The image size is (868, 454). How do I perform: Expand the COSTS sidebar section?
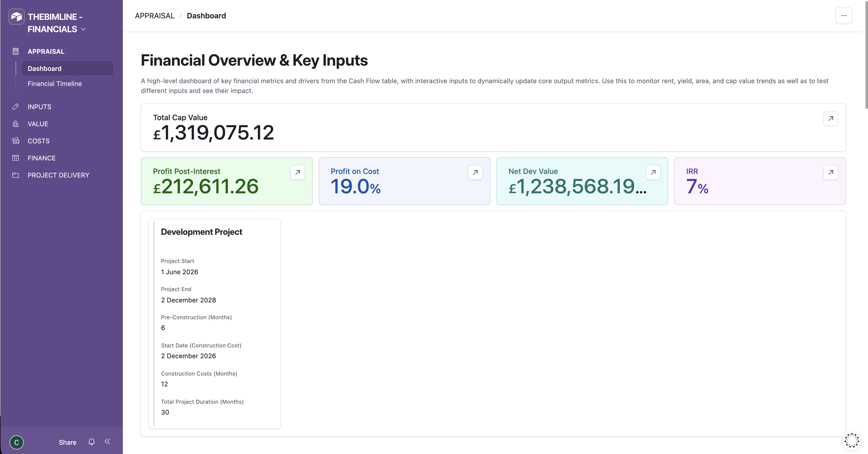pos(38,141)
